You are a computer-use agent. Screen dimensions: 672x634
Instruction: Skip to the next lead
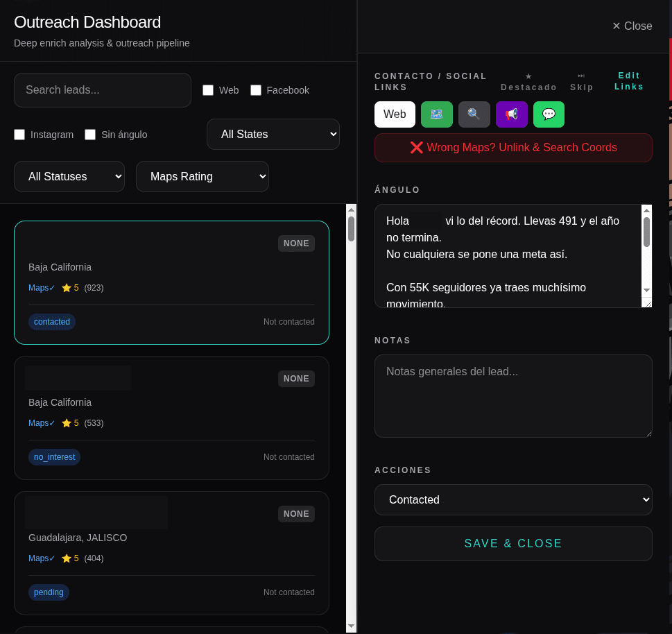point(581,82)
